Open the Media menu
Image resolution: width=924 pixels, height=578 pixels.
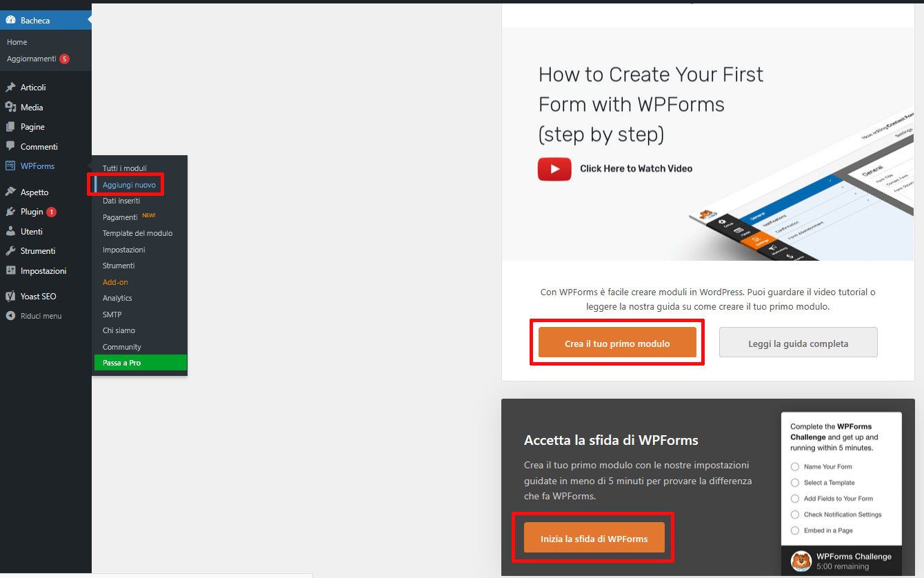pos(32,107)
